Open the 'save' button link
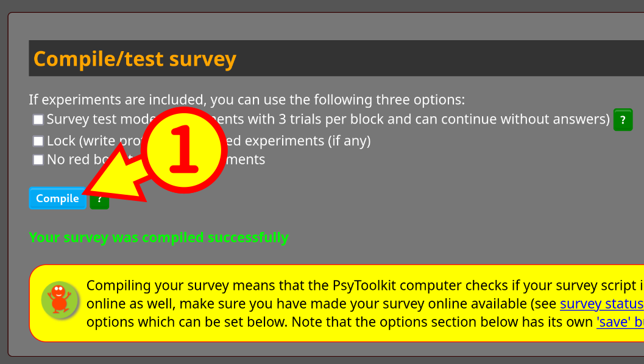644x364 pixels. point(620,322)
